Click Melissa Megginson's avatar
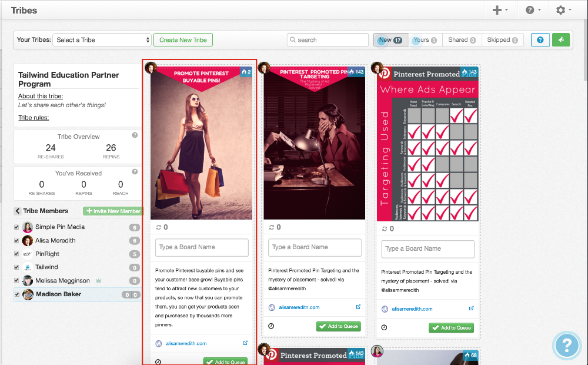The width and height of the screenshot is (588, 365). coord(28,281)
